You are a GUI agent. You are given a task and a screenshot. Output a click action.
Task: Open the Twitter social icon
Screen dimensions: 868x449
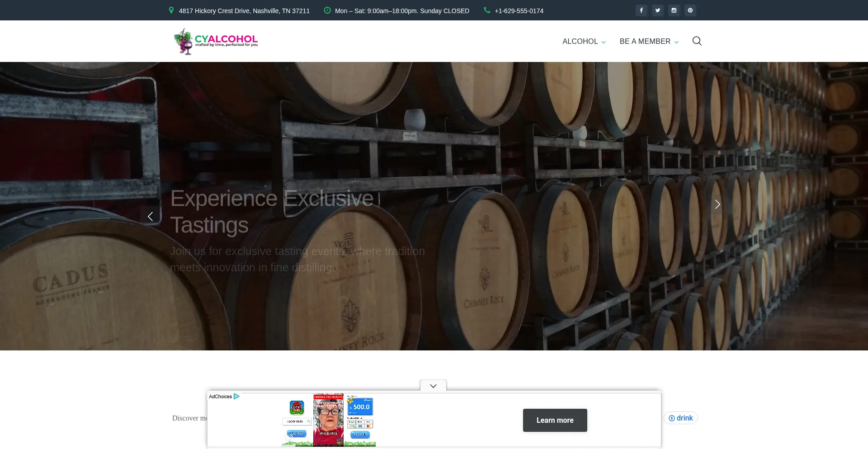657,10
